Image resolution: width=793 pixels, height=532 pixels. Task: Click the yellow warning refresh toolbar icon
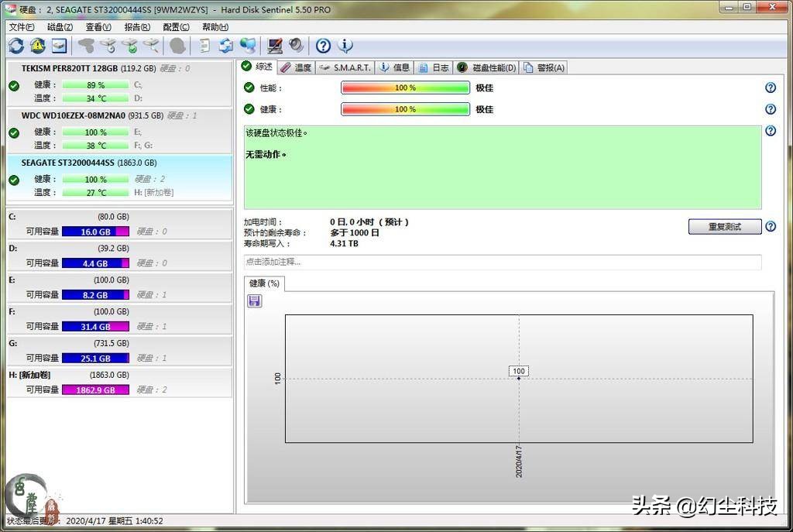[38, 46]
